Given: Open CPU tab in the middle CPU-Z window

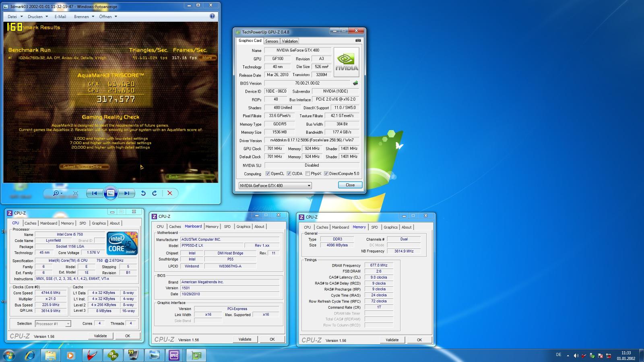Looking at the screenshot, I should click(160, 226).
